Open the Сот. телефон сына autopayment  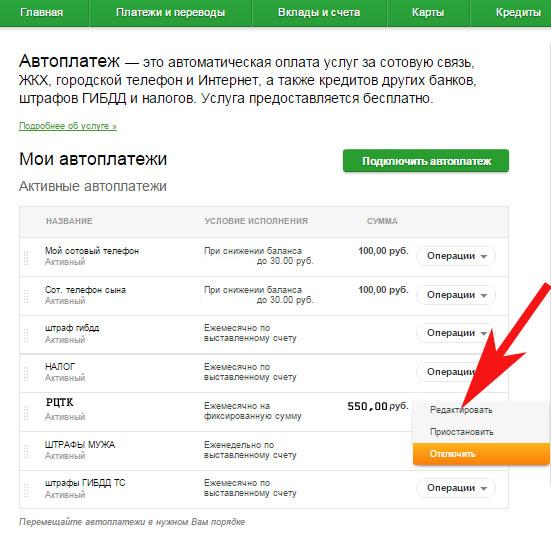click(x=85, y=290)
